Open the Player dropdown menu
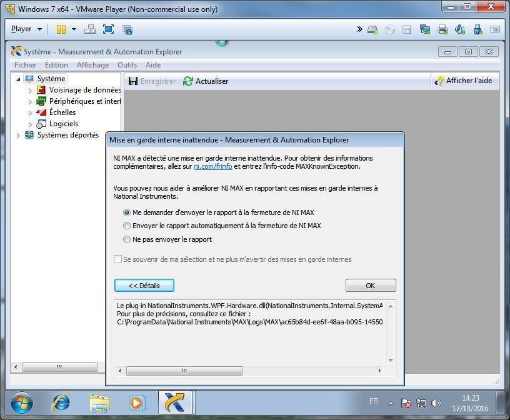This screenshot has height=420, width=510. pos(26,29)
